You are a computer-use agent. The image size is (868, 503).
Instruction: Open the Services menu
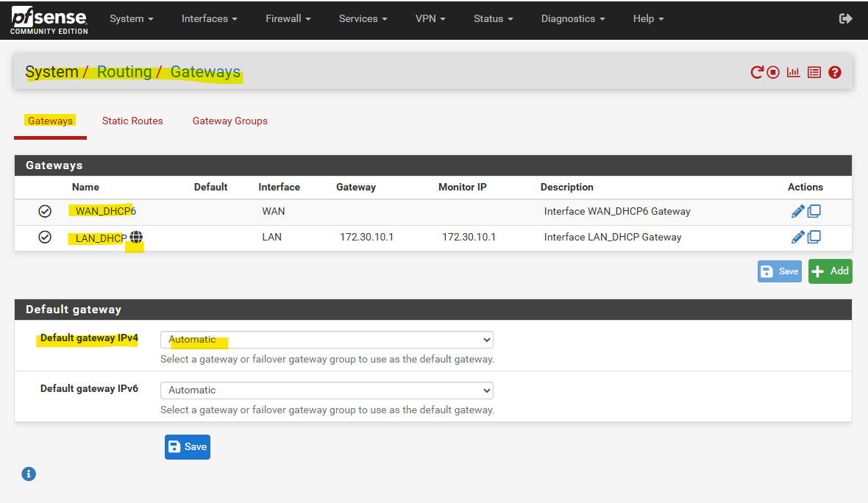pyautogui.click(x=363, y=19)
